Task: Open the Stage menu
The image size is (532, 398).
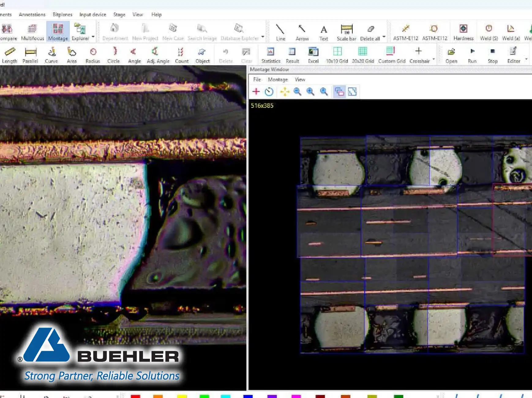Action: [119, 14]
